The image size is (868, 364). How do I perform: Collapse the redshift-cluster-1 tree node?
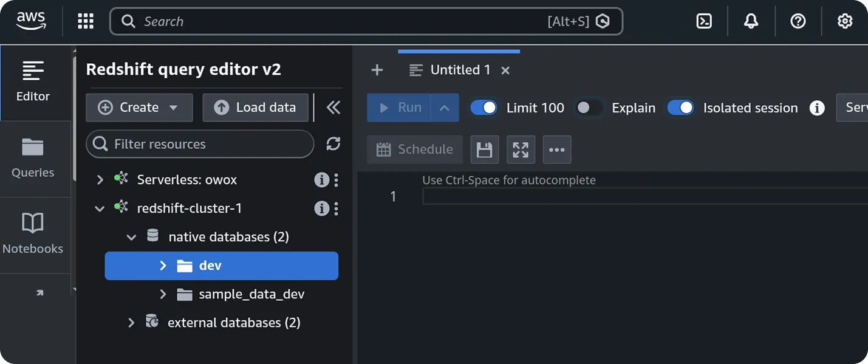[99, 208]
